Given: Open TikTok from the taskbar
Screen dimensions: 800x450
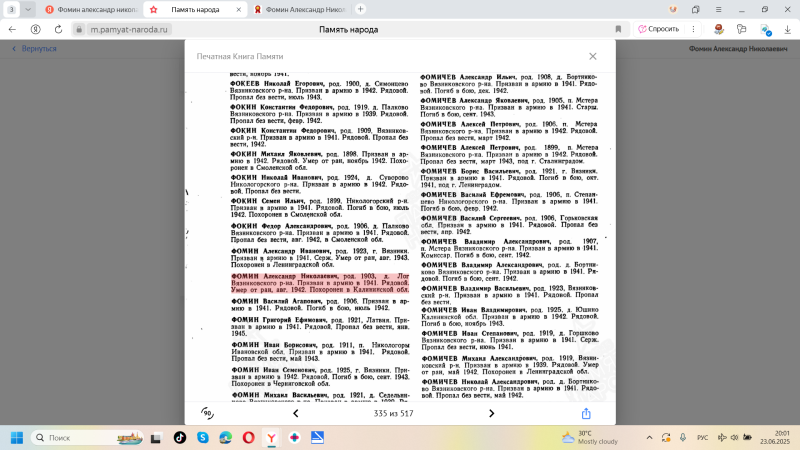Looking at the screenshot, I should point(180,438).
